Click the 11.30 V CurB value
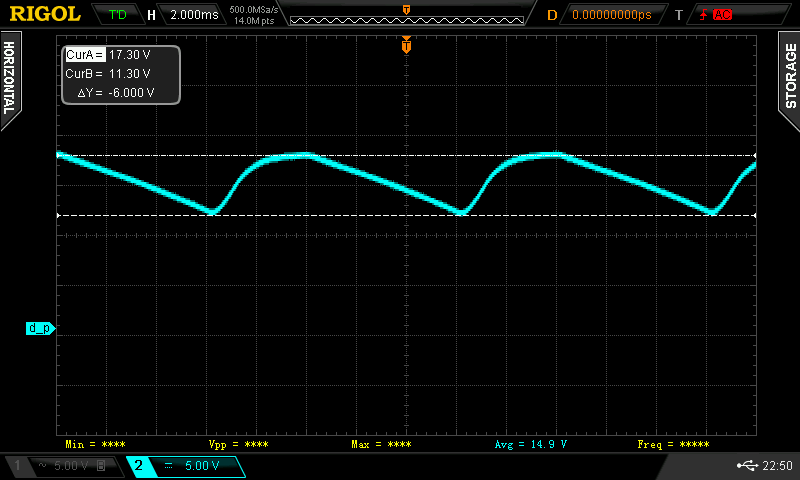Image resolution: width=800 pixels, height=480 pixels. click(x=130, y=73)
